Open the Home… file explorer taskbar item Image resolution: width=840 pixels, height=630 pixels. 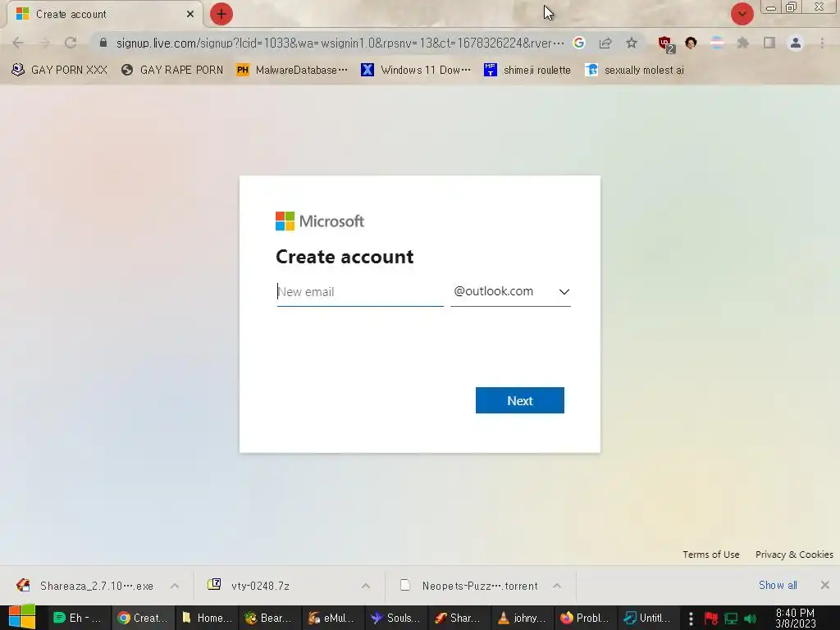[207, 618]
